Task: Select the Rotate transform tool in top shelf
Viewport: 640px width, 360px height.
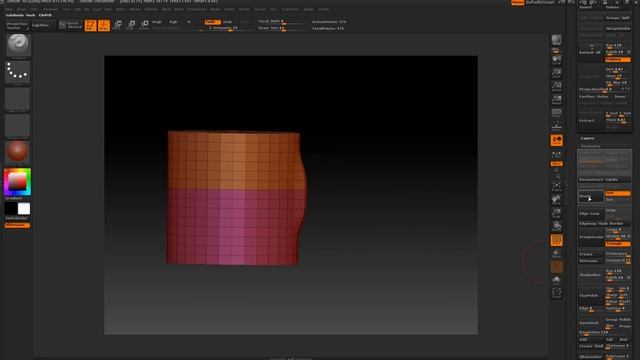Action: tap(144, 25)
